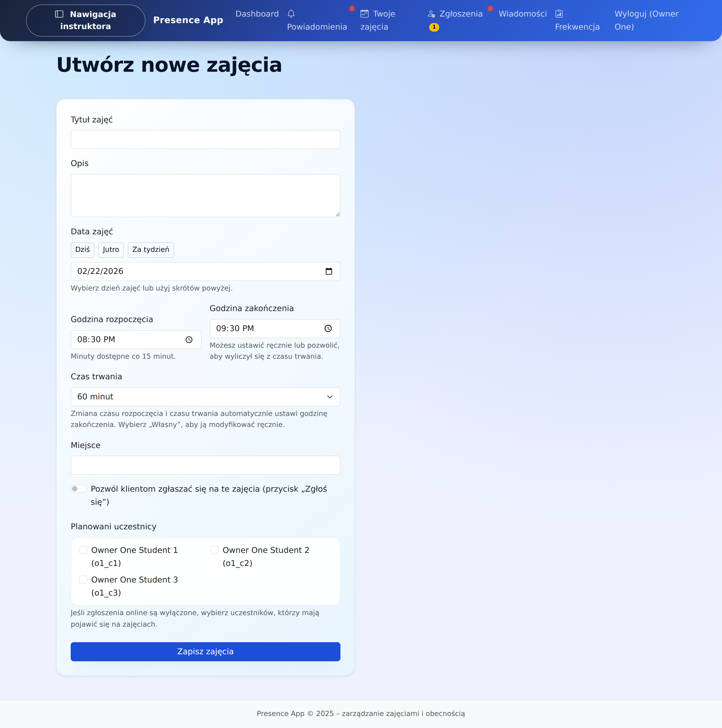Click Wyloguj (Owner One) link
The height and width of the screenshot is (728, 722).
click(x=647, y=20)
